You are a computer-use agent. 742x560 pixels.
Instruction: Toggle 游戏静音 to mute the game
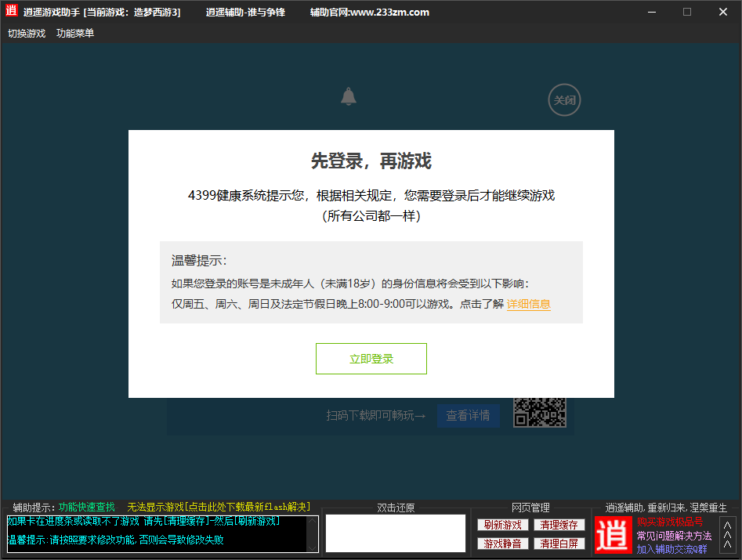[502, 543]
